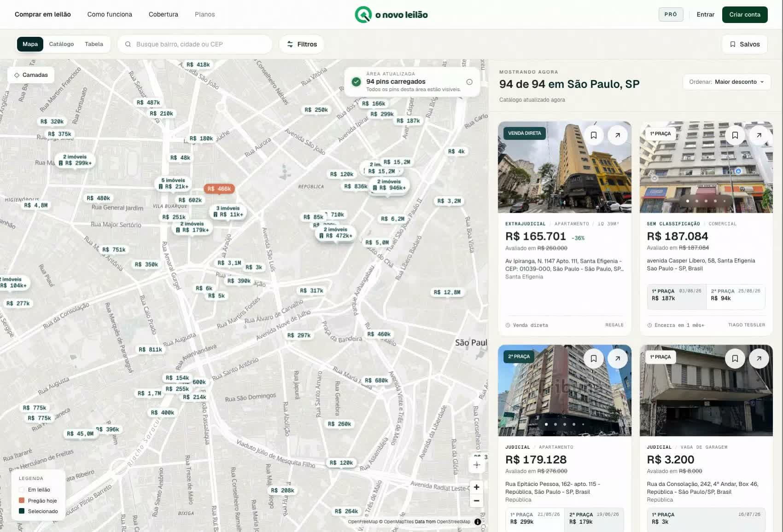
Task: Click the R$ 4,8M map pin
Action: 36,205
